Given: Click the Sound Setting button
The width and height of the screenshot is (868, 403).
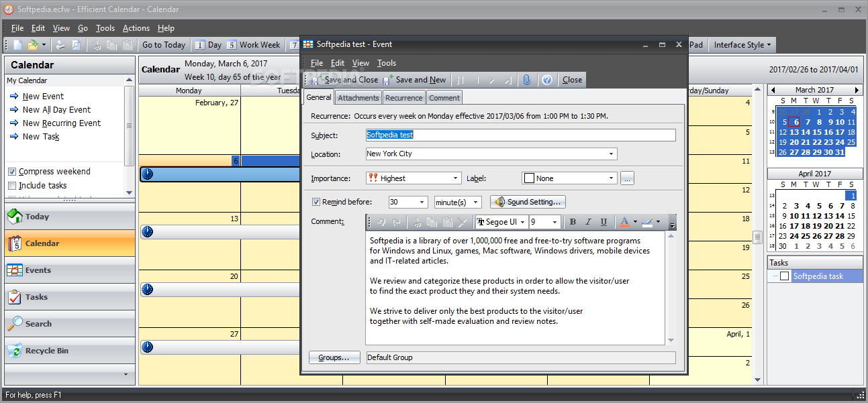Looking at the screenshot, I should [528, 202].
